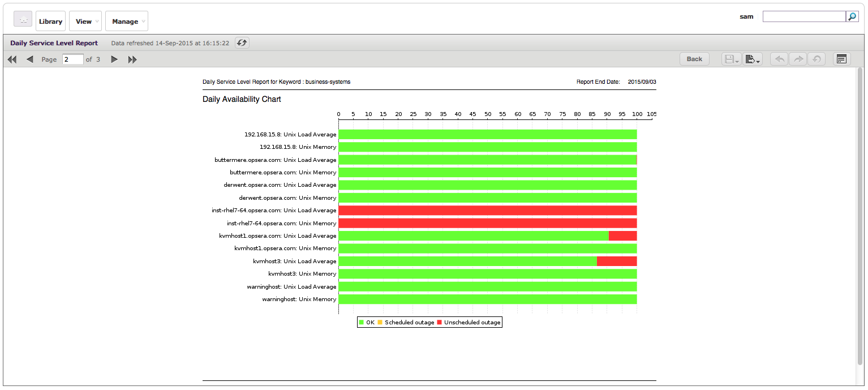Go to the previous page
Screen dimensions: 868x390
pyautogui.click(x=30, y=59)
